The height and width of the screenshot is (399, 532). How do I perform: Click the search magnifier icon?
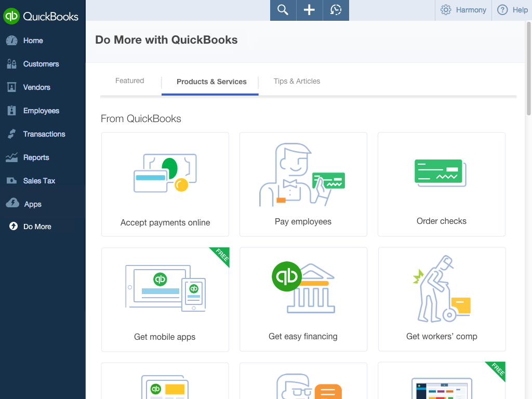tap(283, 10)
